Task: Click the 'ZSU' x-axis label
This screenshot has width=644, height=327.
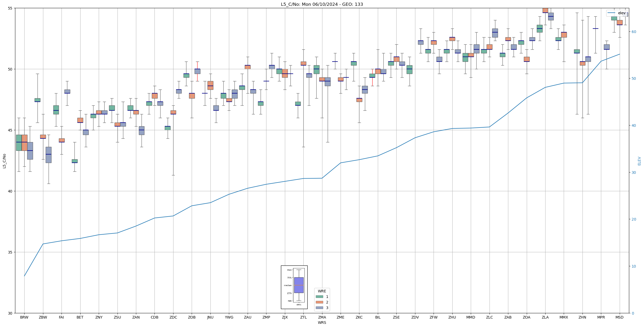Action: coord(117,317)
